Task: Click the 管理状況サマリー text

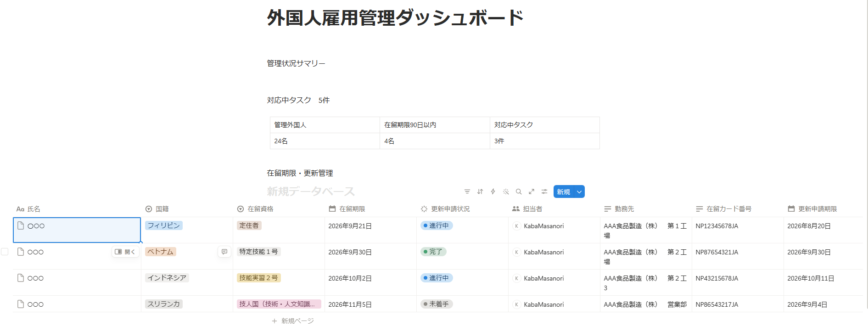Action: coord(296,63)
